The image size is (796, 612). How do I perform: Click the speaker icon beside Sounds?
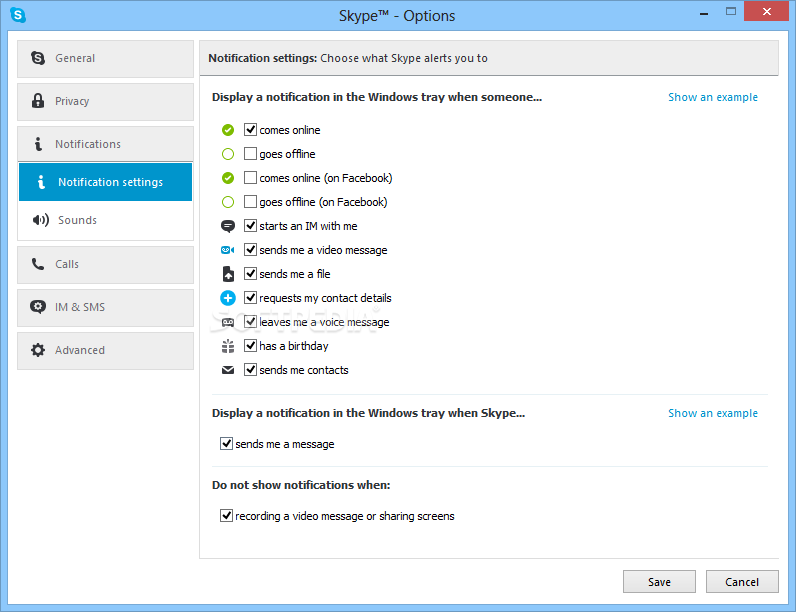pyautogui.click(x=41, y=220)
